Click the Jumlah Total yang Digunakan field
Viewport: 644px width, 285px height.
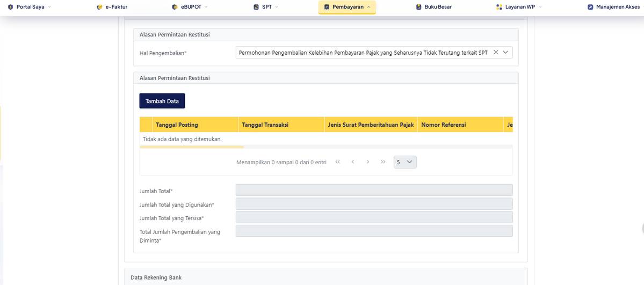click(374, 204)
